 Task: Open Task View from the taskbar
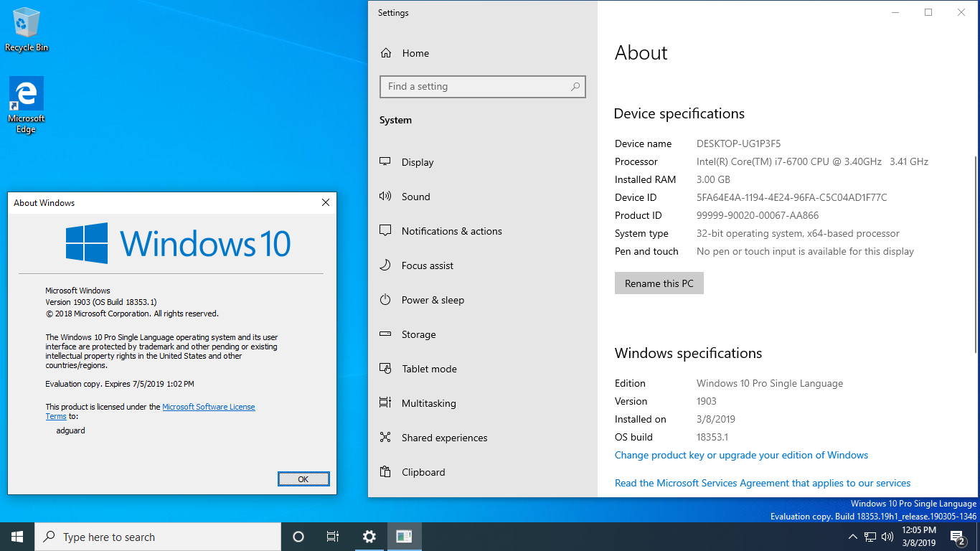(333, 537)
